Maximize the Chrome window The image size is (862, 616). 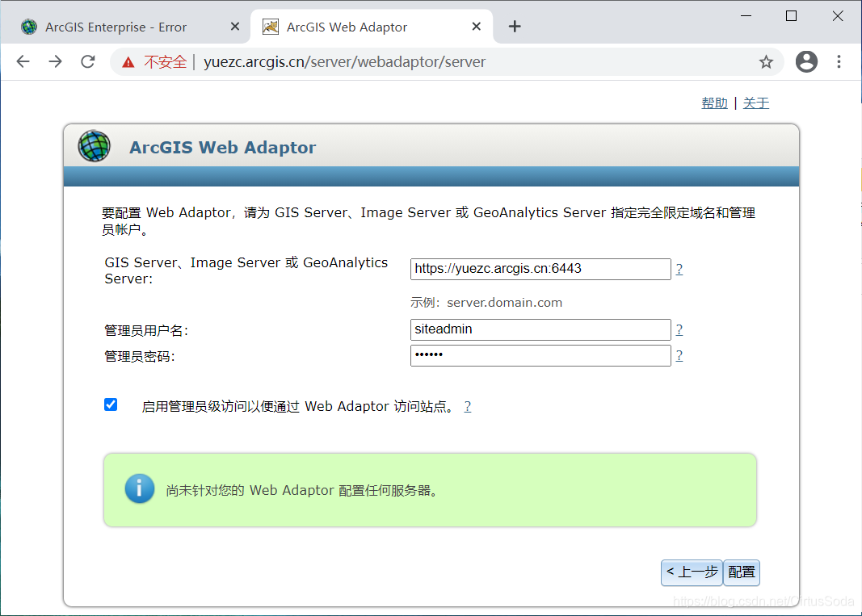coord(791,16)
